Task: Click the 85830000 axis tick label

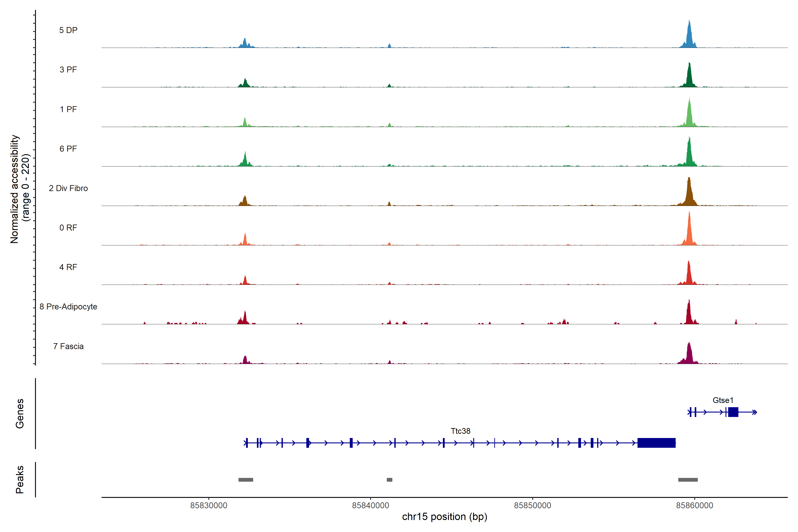Action: coord(209,506)
